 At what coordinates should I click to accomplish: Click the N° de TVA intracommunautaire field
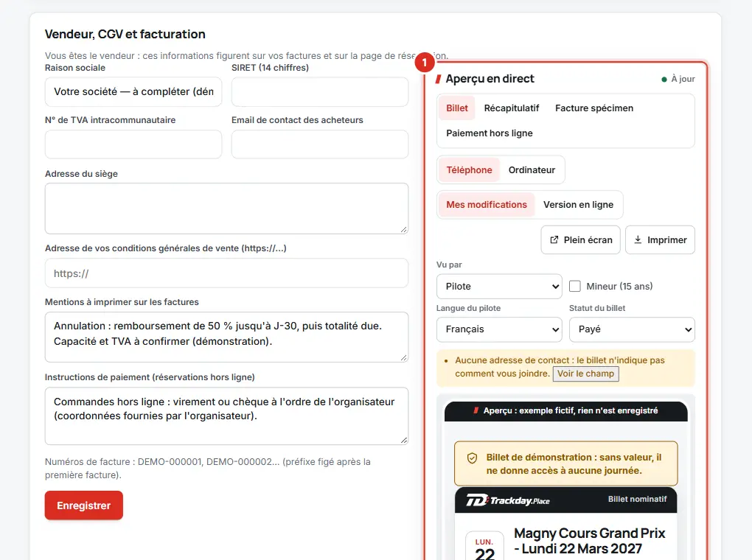click(133, 144)
